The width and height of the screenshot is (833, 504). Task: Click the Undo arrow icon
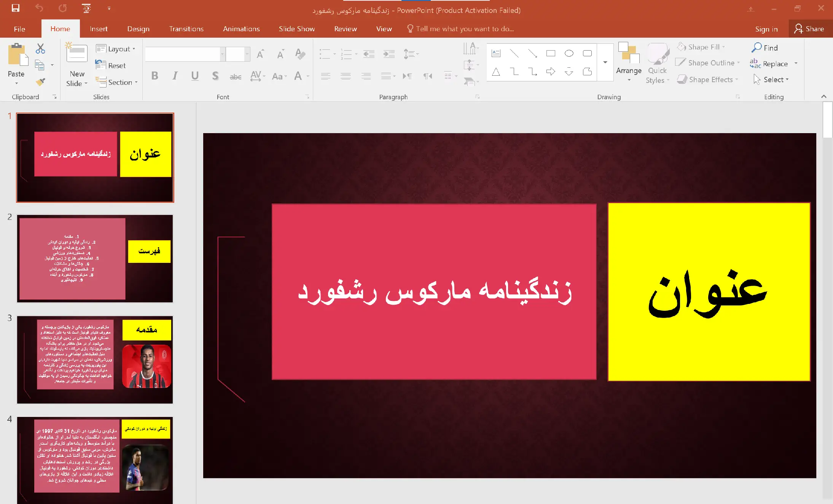coord(39,8)
